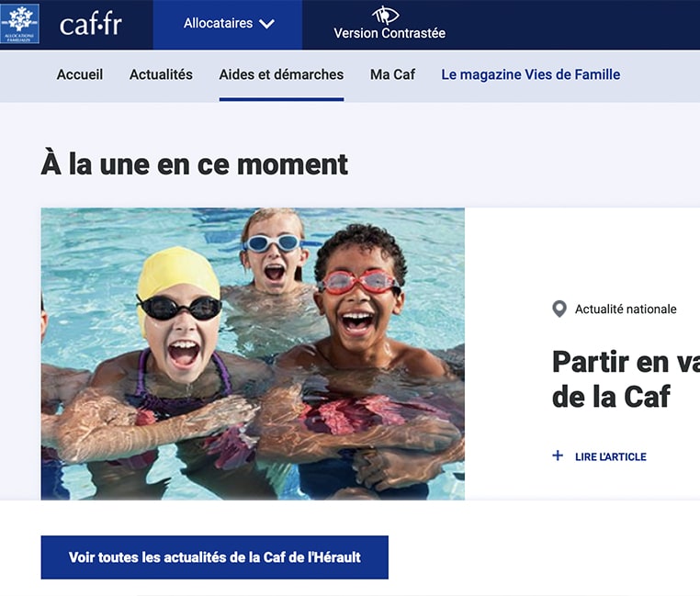Open the Allocataires dropdown menu
Image resolution: width=700 pixels, height=596 pixels.
pos(228,24)
